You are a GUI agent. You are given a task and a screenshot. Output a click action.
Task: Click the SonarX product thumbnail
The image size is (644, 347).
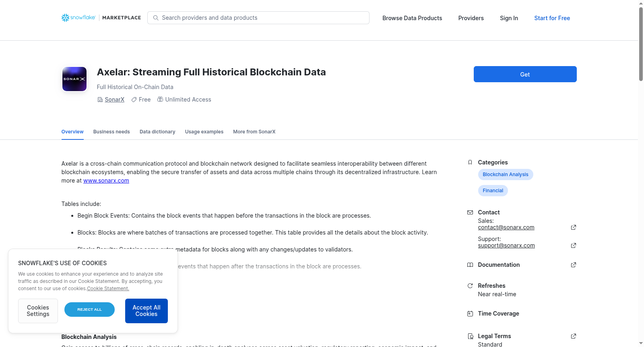click(74, 79)
